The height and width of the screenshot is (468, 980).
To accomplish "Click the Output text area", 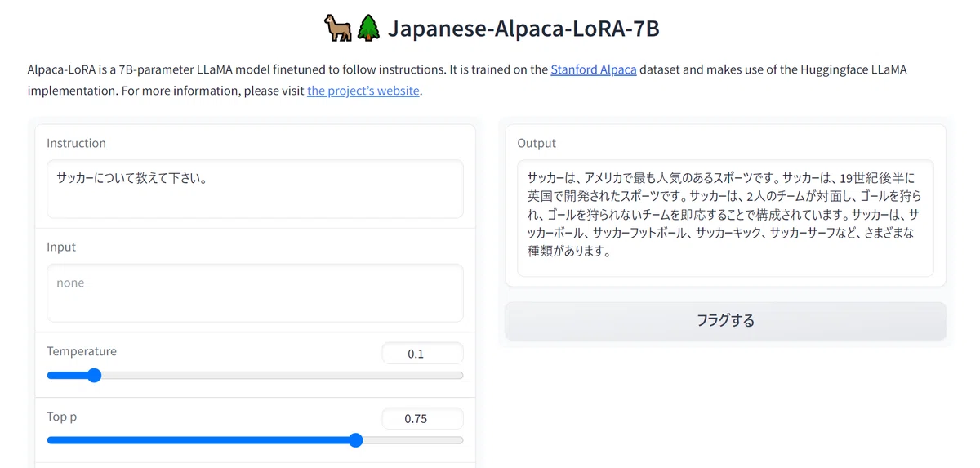I will click(x=725, y=218).
